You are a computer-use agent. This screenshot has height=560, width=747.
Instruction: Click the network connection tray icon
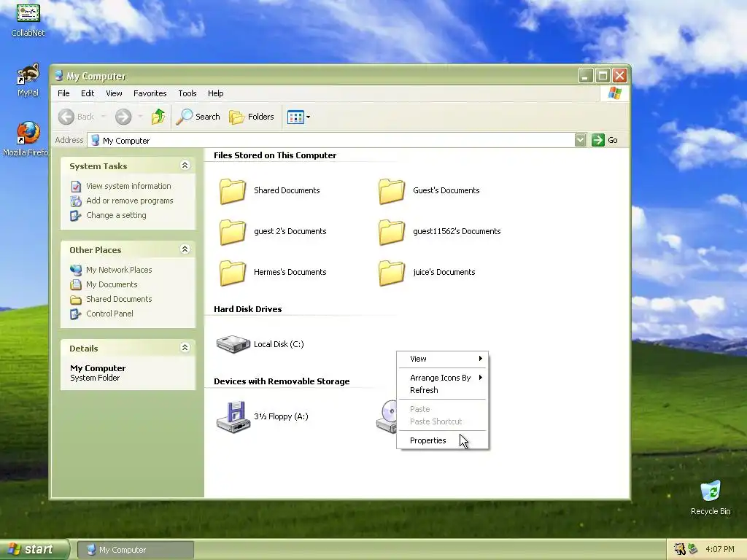click(x=693, y=550)
